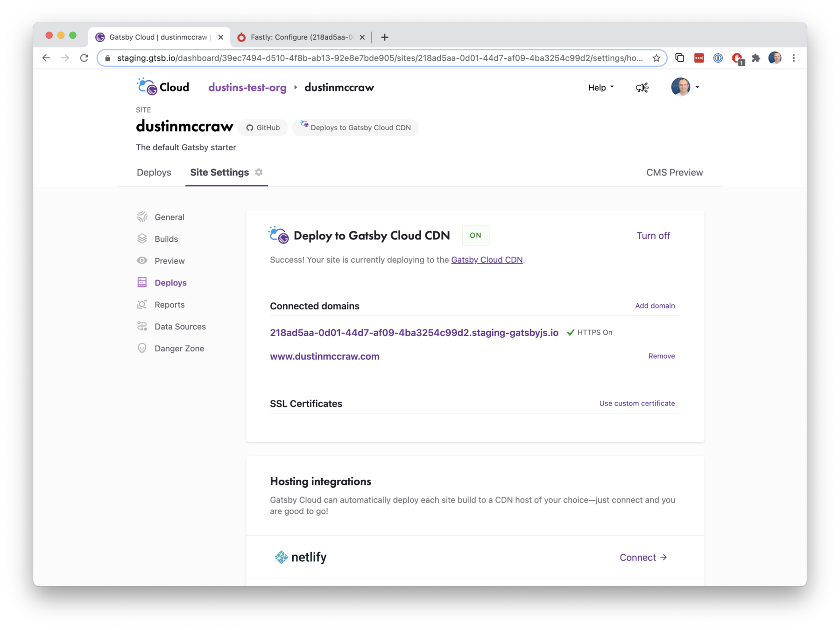
Task: Go forward with browser forward arrow
Action: (x=65, y=58)
